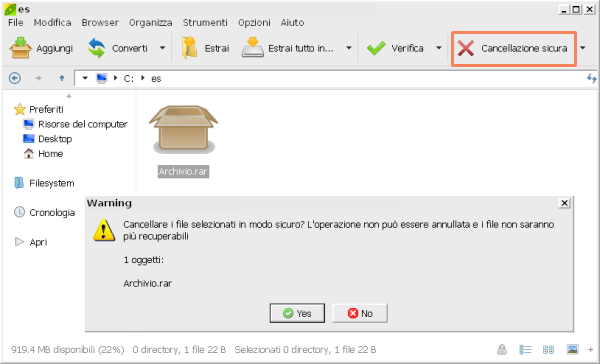
Task: Click the Aggiungi add-to-archive icon
Action: pyautogui.click(x=20, y=48)
